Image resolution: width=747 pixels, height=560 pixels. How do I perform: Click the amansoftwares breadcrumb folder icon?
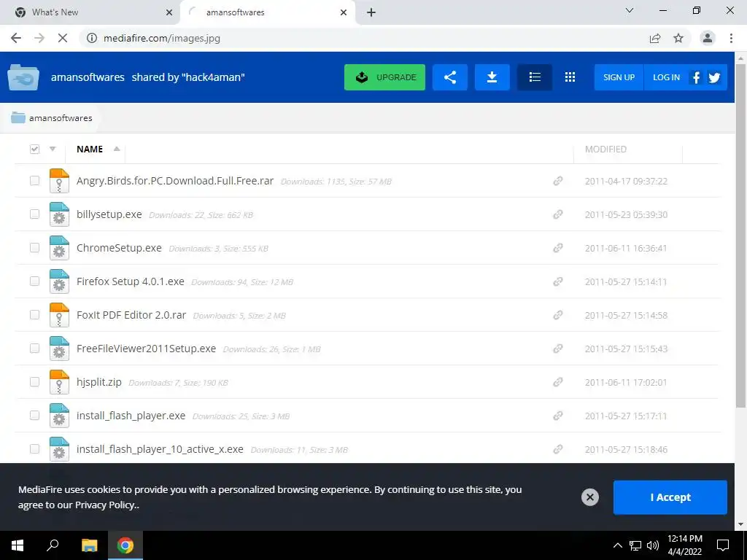tap(18, 117)
